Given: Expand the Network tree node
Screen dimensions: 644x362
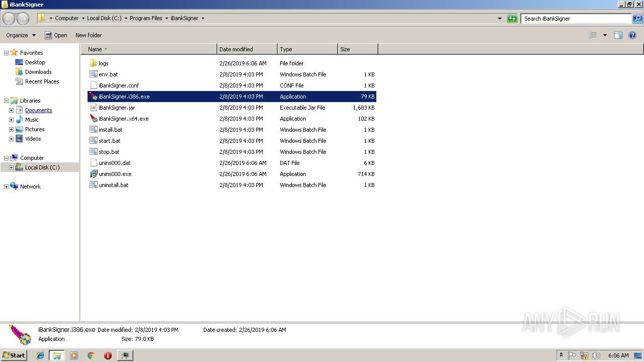Looking at the screenshot, I should [x=6, y=187].
